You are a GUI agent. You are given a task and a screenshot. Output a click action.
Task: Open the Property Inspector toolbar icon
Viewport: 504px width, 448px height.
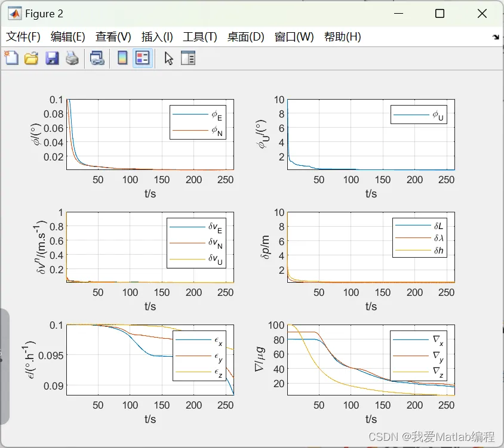[188, 58]
